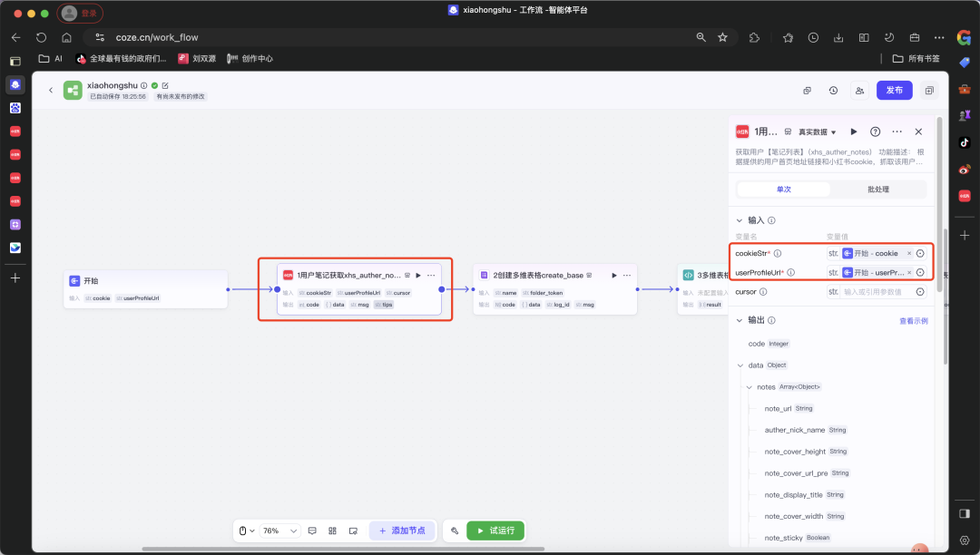Remove the 开始 - cookie reference tag
The height and width of the screenshot is (555, 980).
click(908, 253)
